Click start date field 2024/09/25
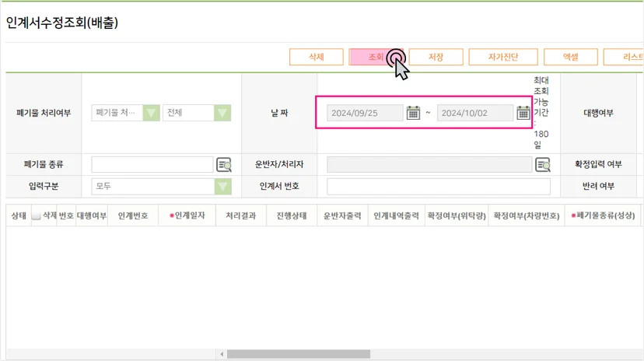The width and height of the screenshot is (644, 361). [365, 113]
